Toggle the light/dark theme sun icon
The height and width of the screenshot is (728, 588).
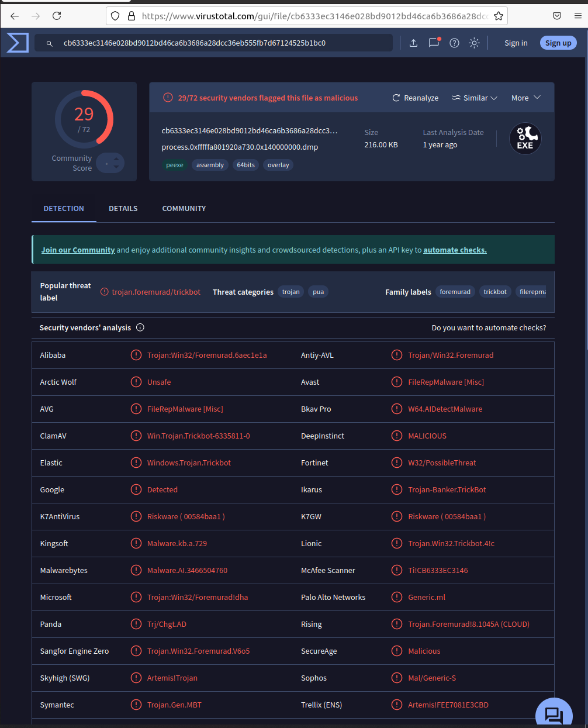tap(474, 43)
